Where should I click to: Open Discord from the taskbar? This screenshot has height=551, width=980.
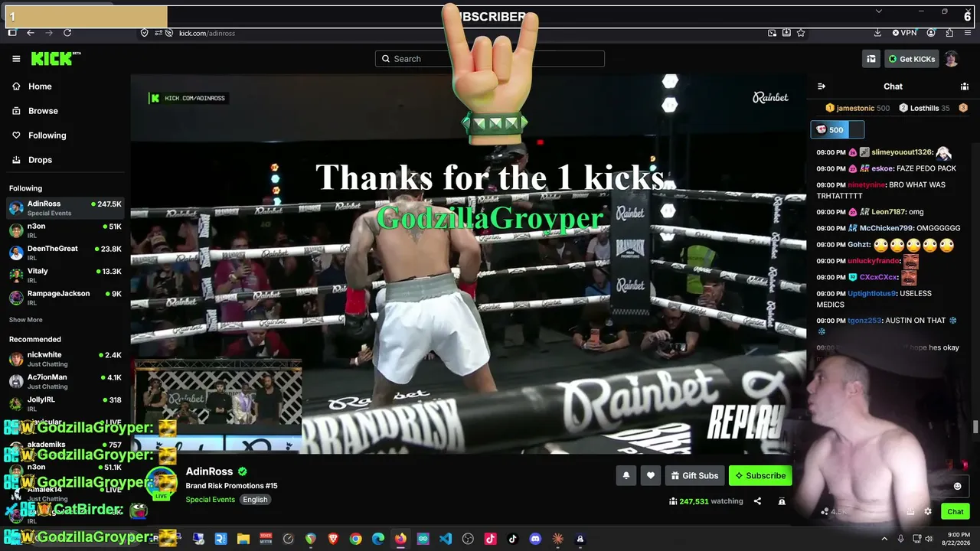click(535, 539)
